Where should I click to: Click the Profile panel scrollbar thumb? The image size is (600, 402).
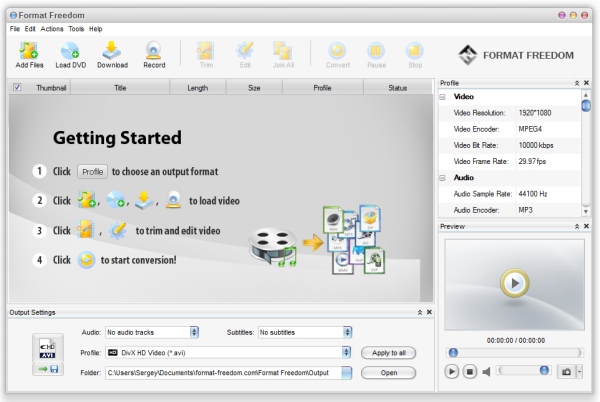(586, 105)
